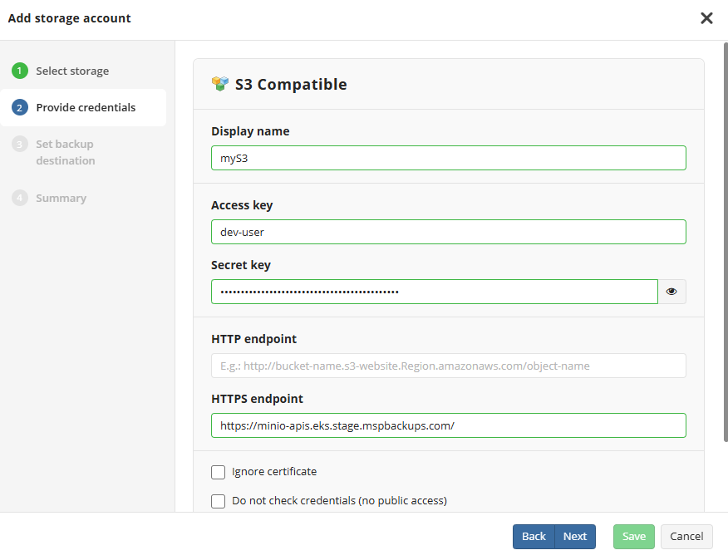The width and height of the screenshot is (728, 560).
Task: Click the green Save button
Action: tap(634, 537)
